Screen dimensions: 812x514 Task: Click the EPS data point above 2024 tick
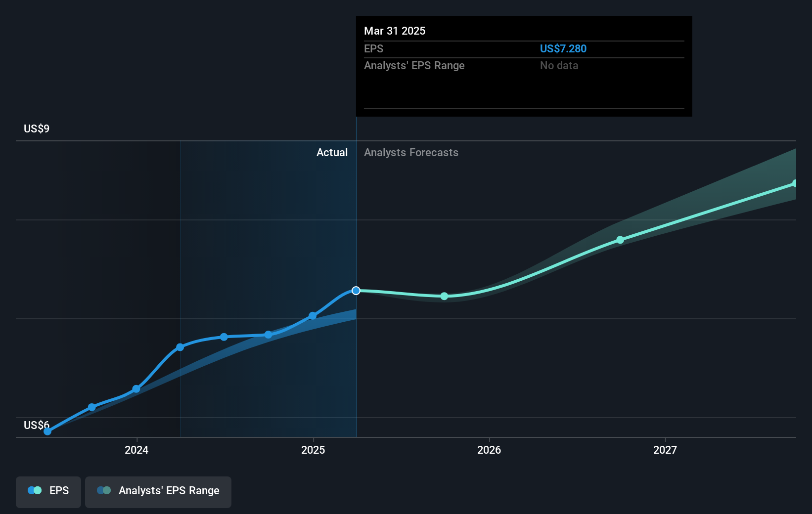(136, 389)
